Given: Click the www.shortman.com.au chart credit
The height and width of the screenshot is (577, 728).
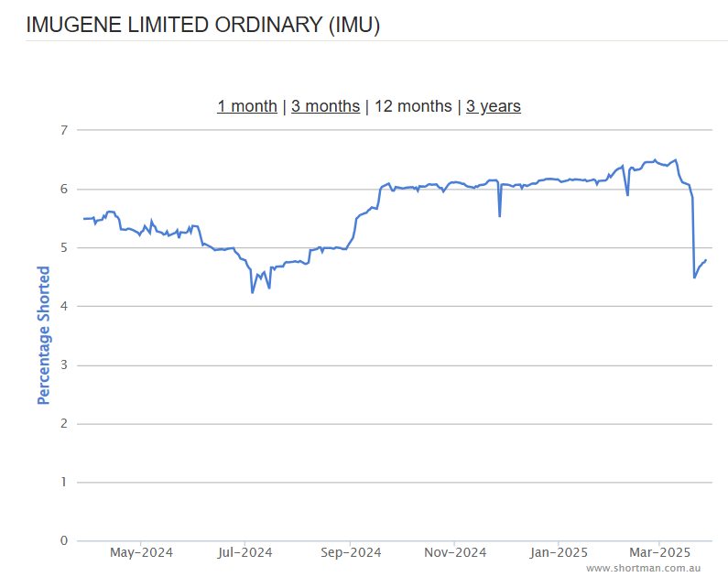Looking at the screenshot, I should (643, 568).
